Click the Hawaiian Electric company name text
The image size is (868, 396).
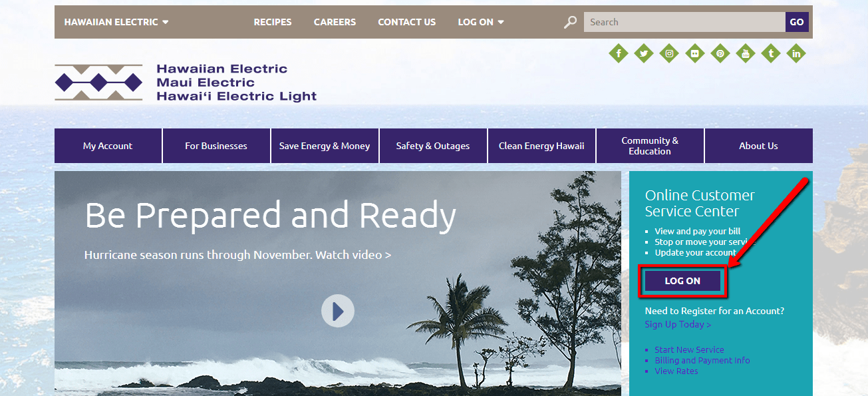tap(222, 69)
